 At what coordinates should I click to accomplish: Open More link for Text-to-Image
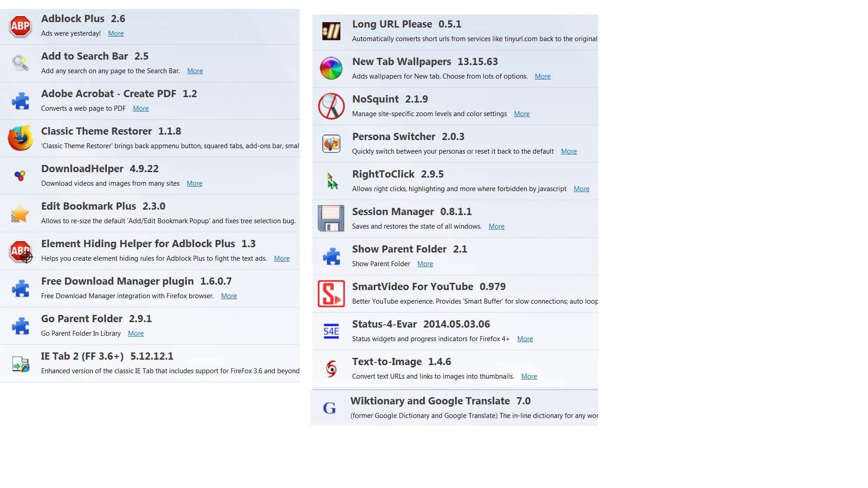529,376
